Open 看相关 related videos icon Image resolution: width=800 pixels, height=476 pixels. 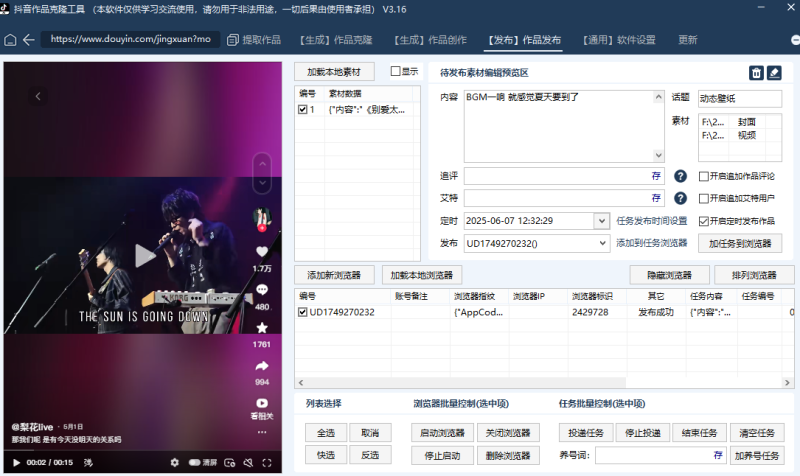[262, 403]
